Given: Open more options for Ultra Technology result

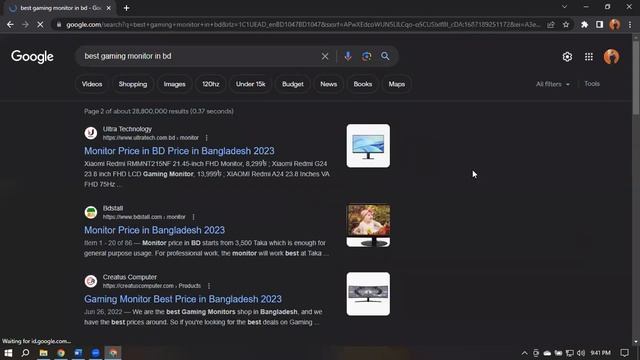Looking at the screenshot, I should pyautogui.click(x=207, y=138).
